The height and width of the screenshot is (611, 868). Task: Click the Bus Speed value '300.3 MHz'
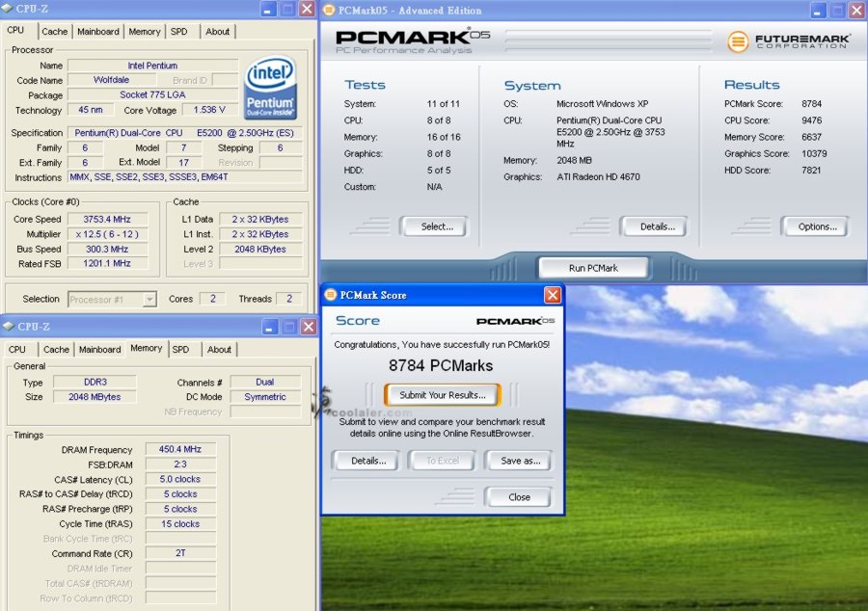[x=107, y=249]
